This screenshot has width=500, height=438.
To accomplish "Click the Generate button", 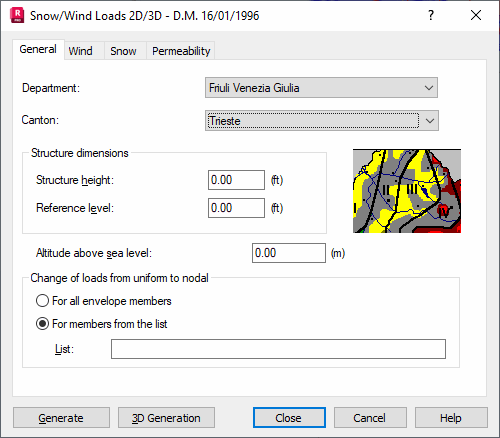I will point(61,418).
